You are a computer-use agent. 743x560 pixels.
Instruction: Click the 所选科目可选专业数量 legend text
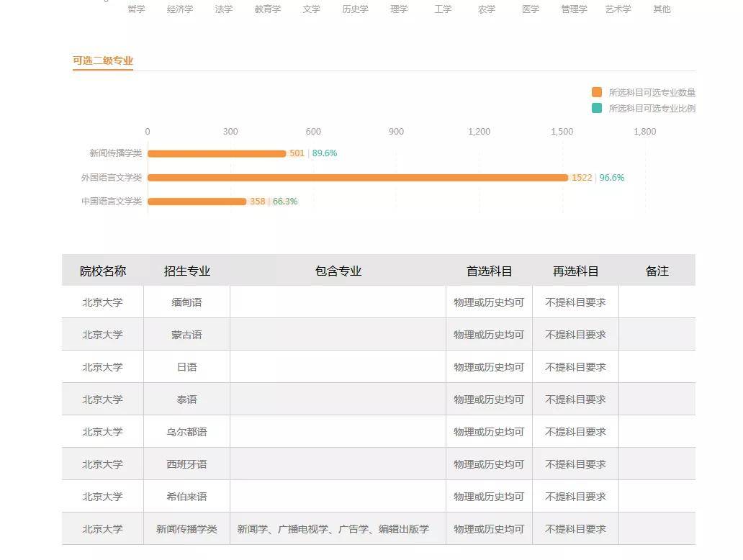(x=652, y=92)
